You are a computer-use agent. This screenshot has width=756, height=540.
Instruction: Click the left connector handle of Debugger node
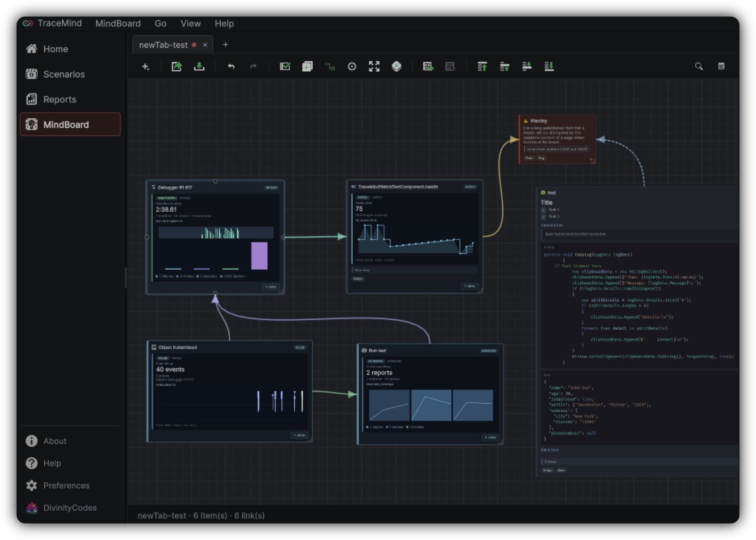coord(147,237)
